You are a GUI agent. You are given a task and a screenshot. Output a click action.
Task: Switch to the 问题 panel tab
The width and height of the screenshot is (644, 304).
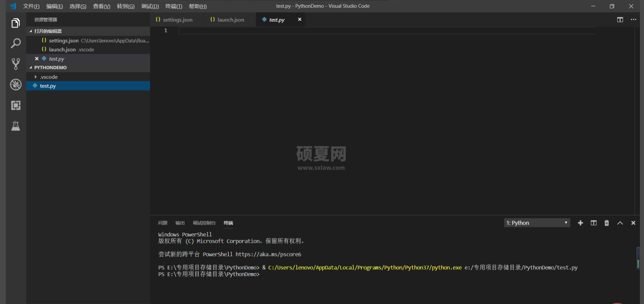[163, 223]
